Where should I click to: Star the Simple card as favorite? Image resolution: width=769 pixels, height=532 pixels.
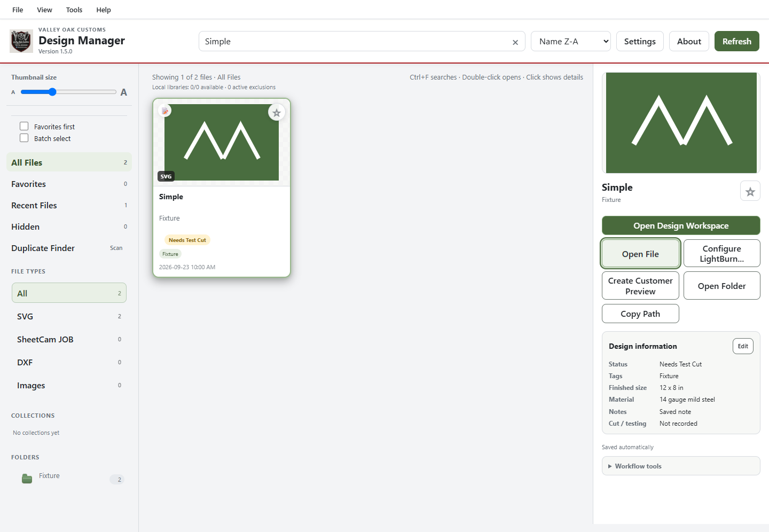[277, 113]
